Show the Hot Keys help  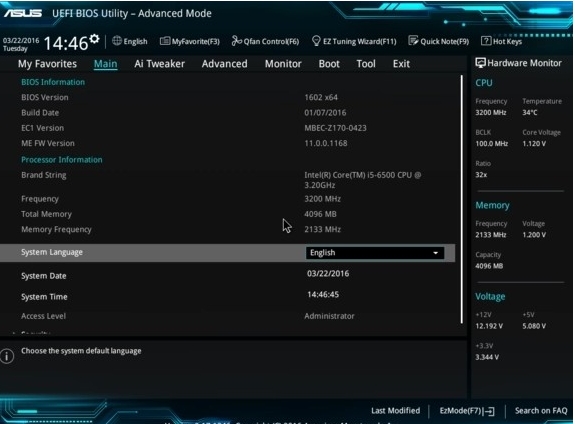(x=502, y=41)
